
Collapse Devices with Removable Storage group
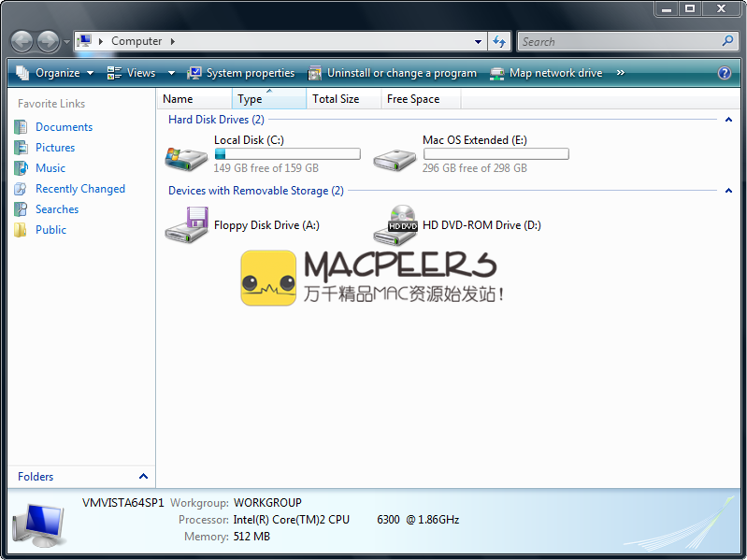click(x=728, y=191)
